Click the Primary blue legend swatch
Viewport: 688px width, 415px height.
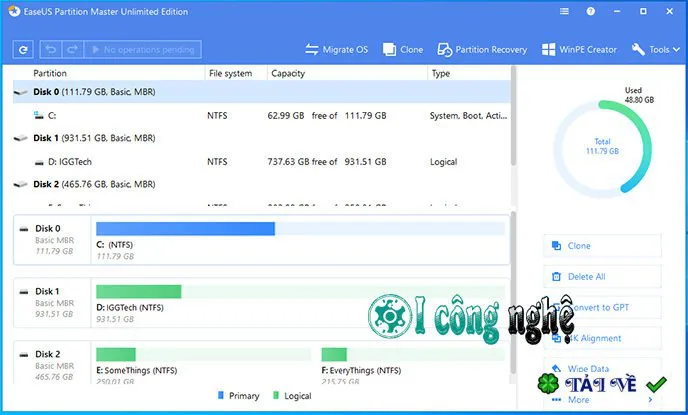click(x=221, y=395)
